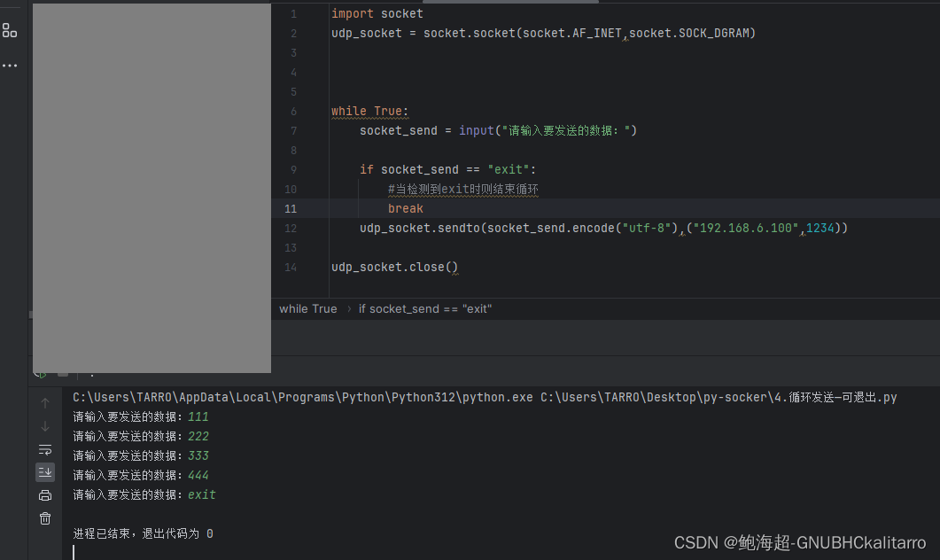Screen dimensions: 940x560
Task: Click the "exit" string on line 9
Action: click(x=509, y=169)
